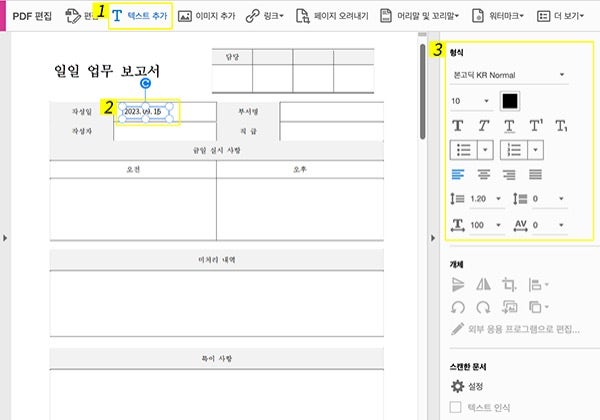This screenshot has width=600, height=420.
Task: Open the 링크 dropdown menu
Action: pyautogui.click(x=265, y=16)
